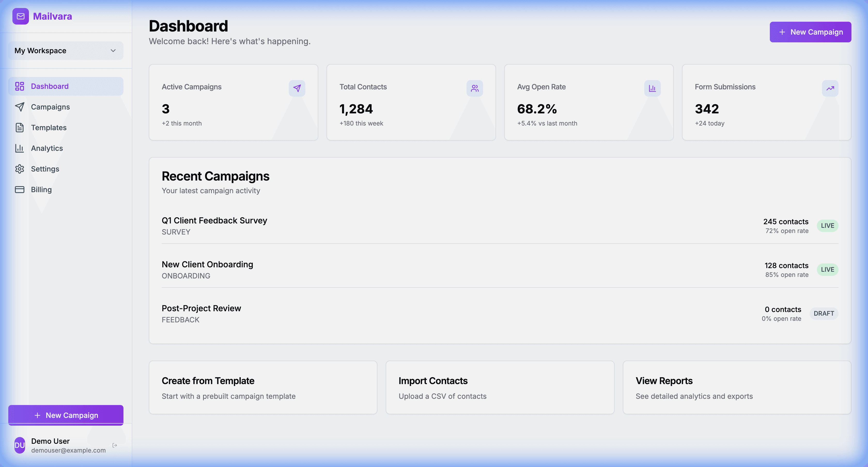868x467 pixels.
Task: Open Analytics via the bar chart icon
Action: [19, 148]
